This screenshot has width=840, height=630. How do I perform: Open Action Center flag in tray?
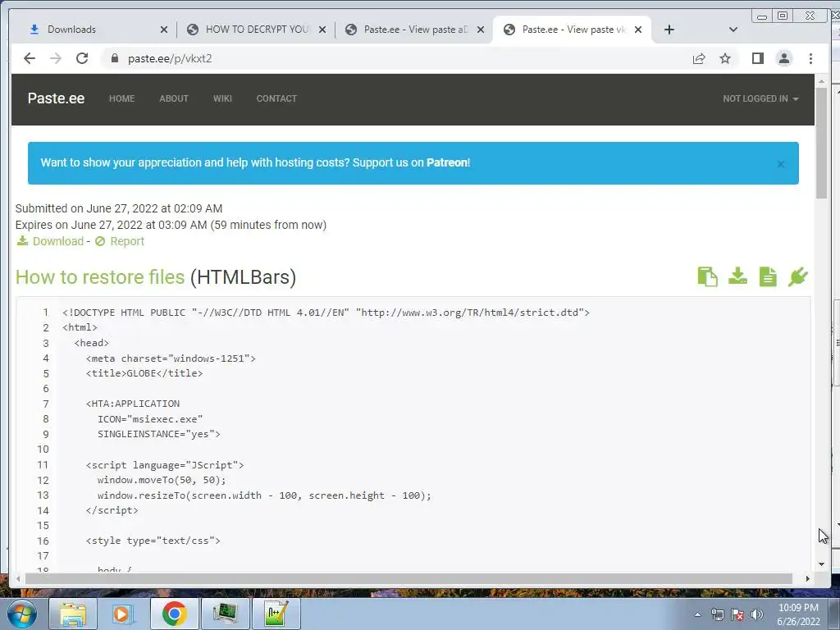click(737, 614)
